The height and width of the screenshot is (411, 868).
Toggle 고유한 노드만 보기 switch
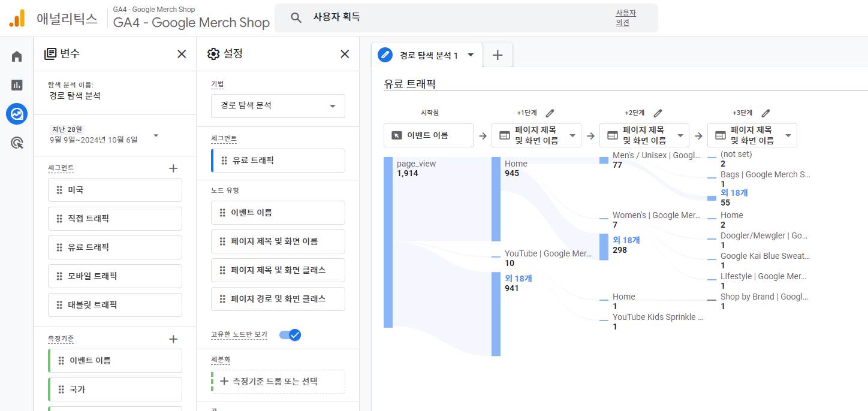pos(290,335)
